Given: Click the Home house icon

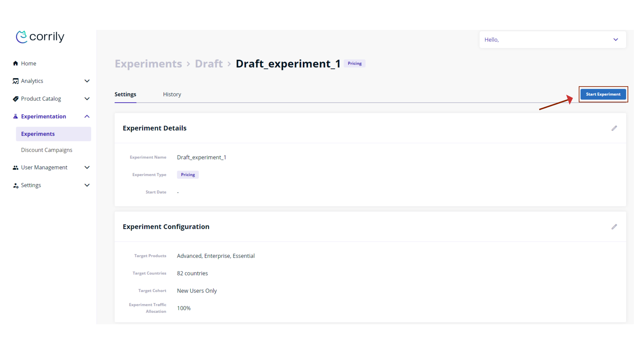Looking at the screenshot, I should pos(15,63).
